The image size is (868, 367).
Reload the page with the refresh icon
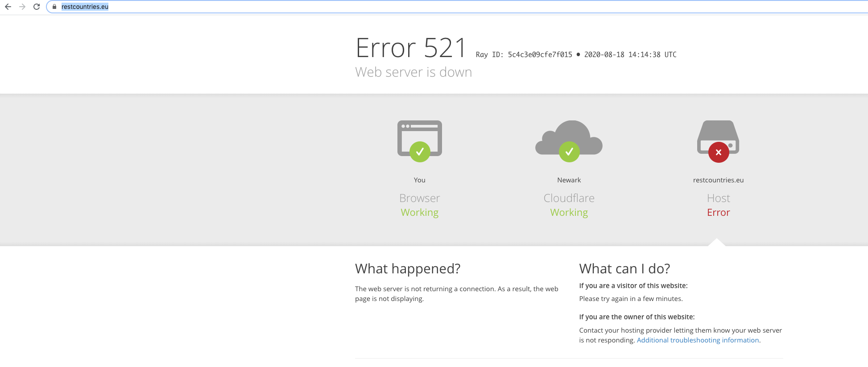pos(37,7)
